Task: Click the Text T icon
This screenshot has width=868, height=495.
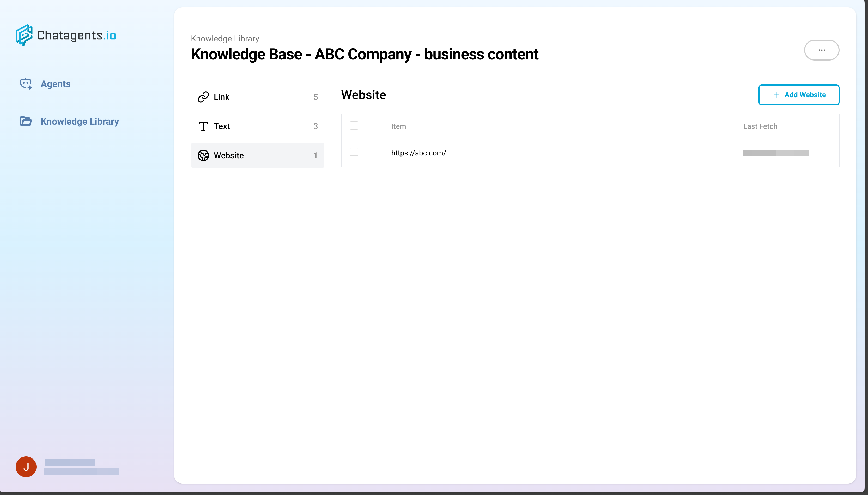Action: (x=203, y=126)
